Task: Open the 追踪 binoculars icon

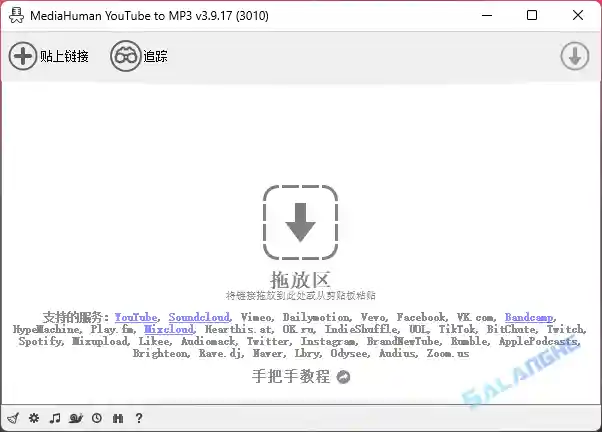Action: click(x=126, y=56)
